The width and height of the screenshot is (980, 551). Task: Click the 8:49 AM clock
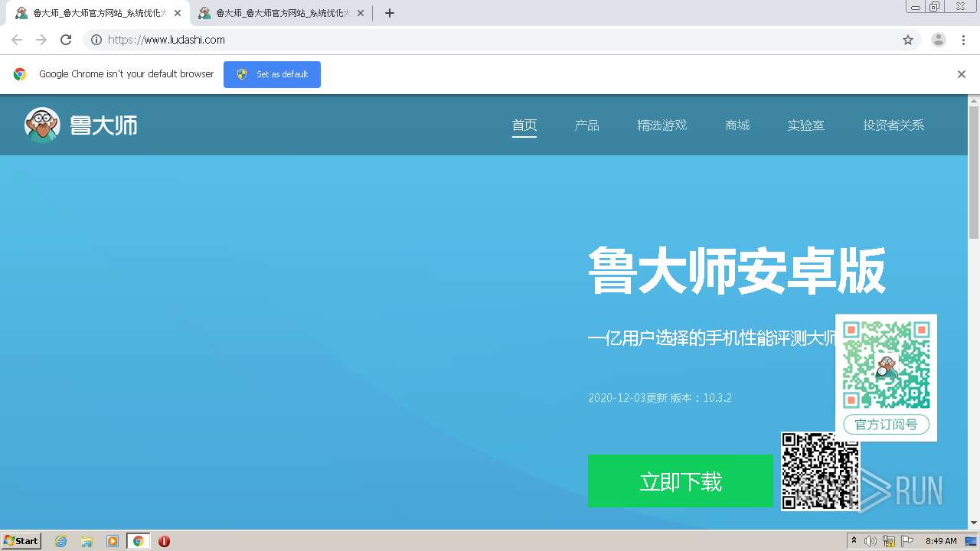[x=941, y=541]
